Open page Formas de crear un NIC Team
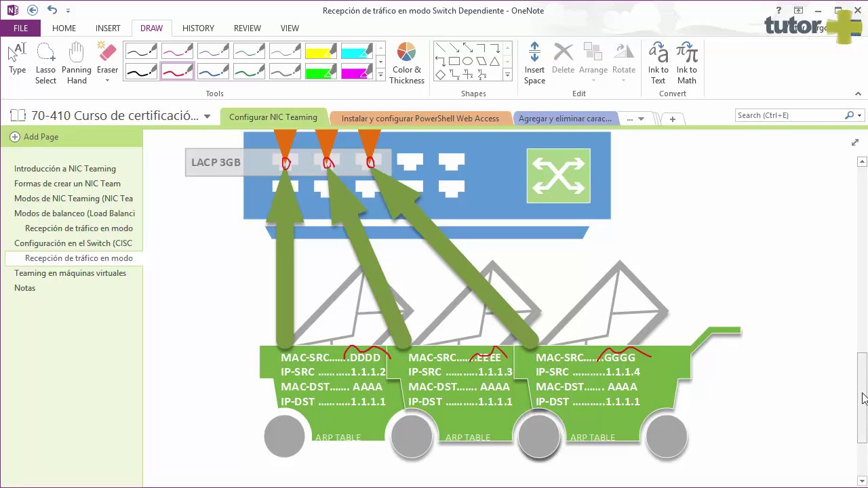 click(67, 184)
